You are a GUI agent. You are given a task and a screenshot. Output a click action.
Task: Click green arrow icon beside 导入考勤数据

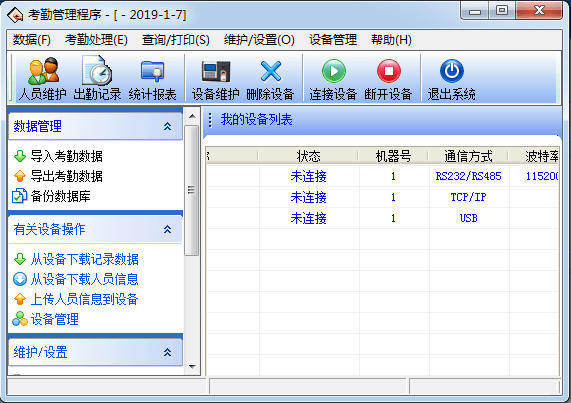click(x=20, y=156)
